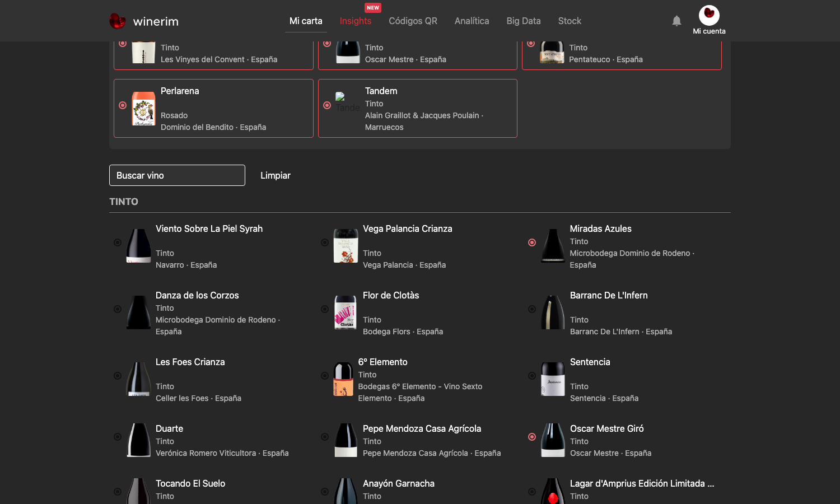Click the Perlarena wine name
This screenshot has width=840, height=504.
click(180, 91)
